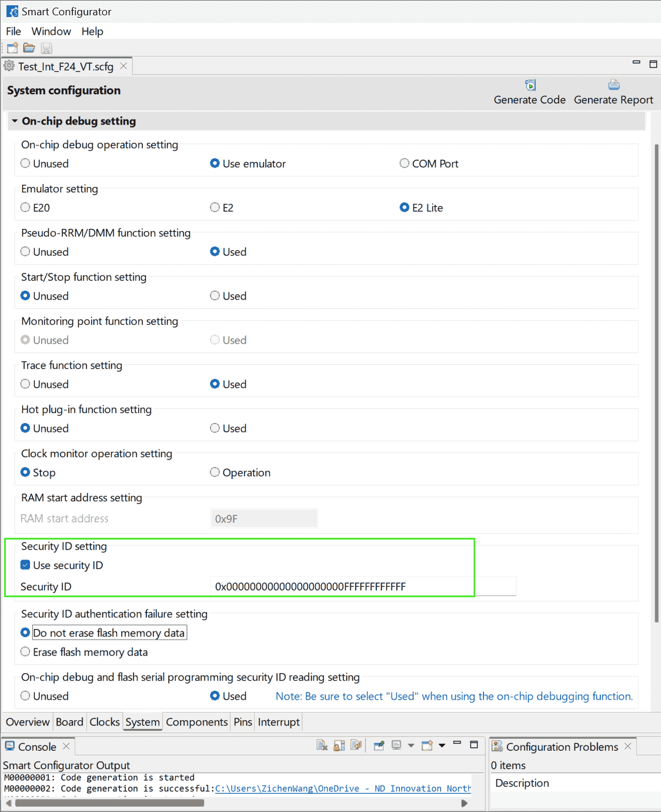
Task: Collapse the On-chip debug setting section
Action: tap(15, 121)
